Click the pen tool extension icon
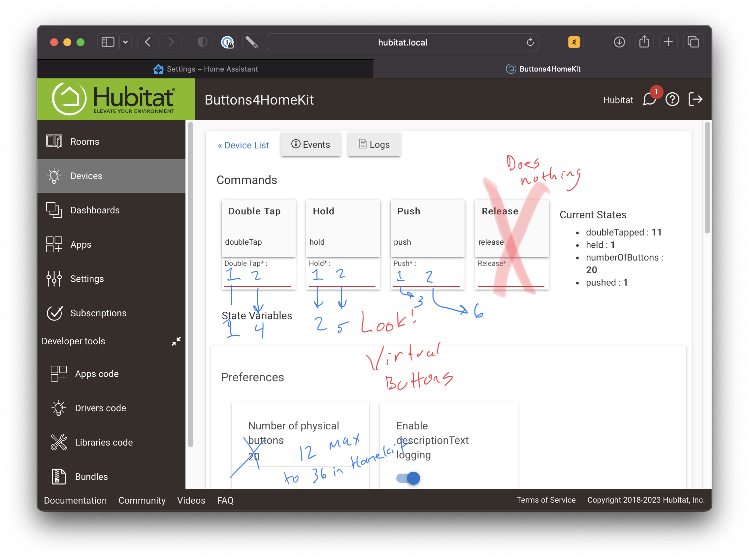 [251, 42]
